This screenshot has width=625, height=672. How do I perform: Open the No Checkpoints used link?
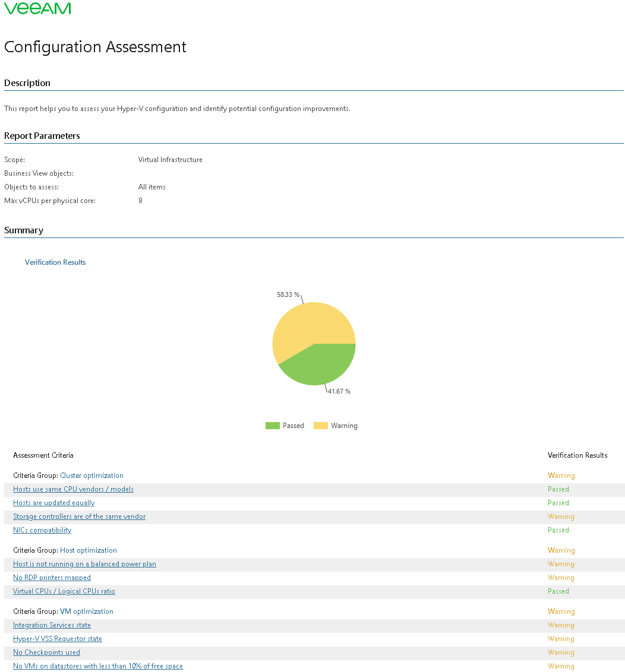(46, 652)
